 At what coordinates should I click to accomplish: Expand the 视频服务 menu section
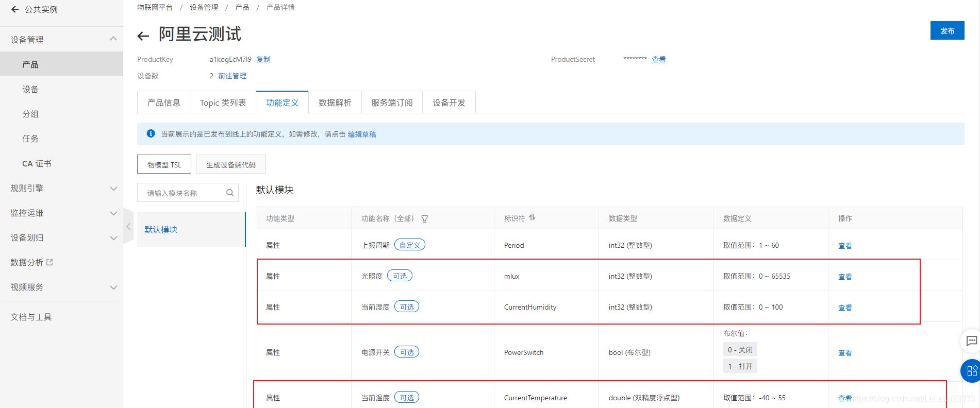point(113,287)
